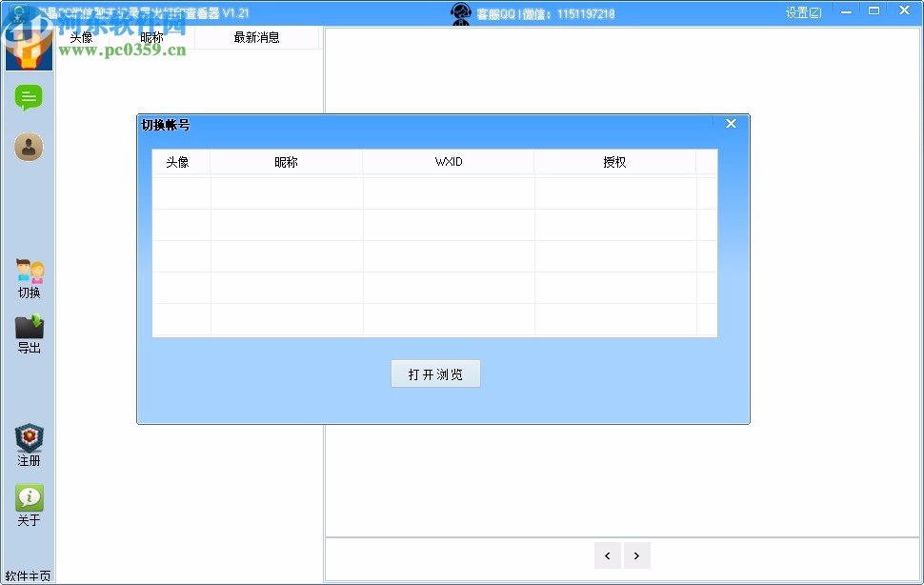
Task: Select the contacts icon in sidebar
Action: pos(29,146)
